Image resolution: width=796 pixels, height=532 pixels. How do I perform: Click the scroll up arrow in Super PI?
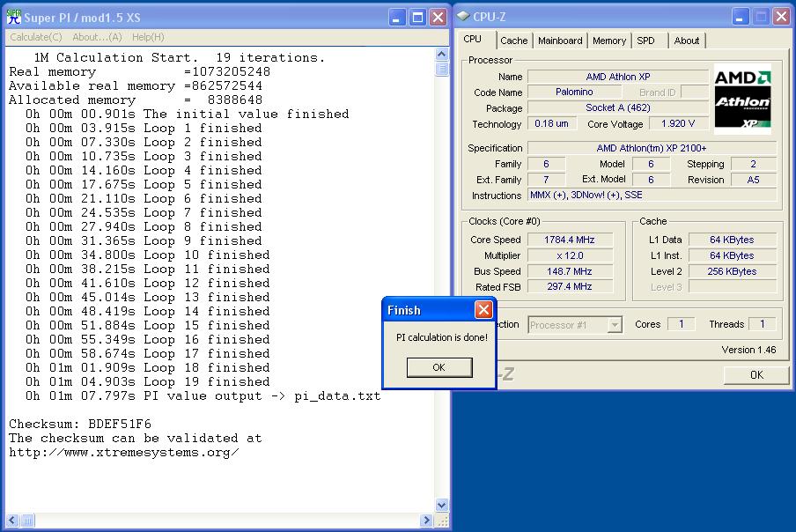coord(442,54)
